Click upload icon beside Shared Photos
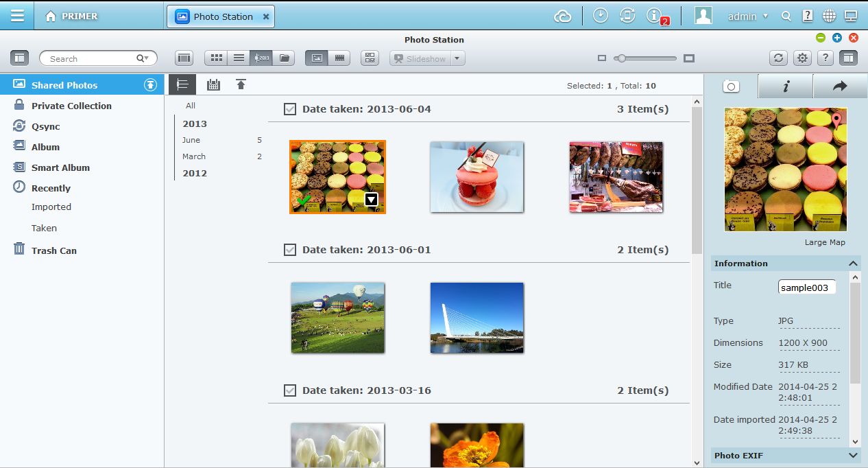The image size is (868, 468). [150, 85]
